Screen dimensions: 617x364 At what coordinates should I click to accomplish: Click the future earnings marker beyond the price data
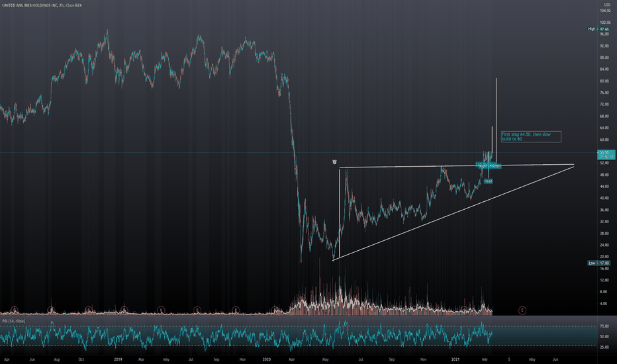tap(522, 310)
